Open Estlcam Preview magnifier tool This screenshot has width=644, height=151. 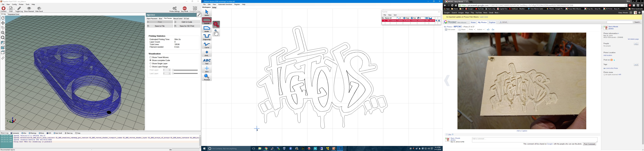pyautogui.click(x=207, y=77)
